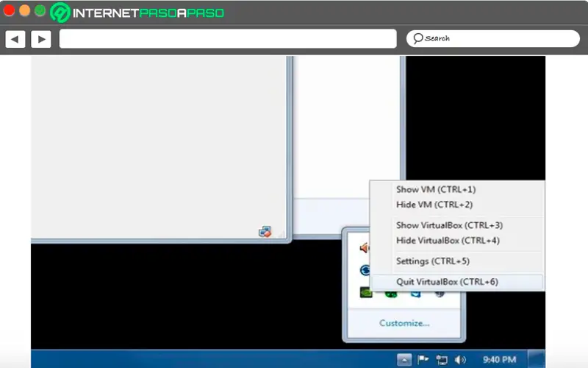Click blue circular sync icon in tray popup
Viewport: 588px width, 368px height.
pos(365,270)
